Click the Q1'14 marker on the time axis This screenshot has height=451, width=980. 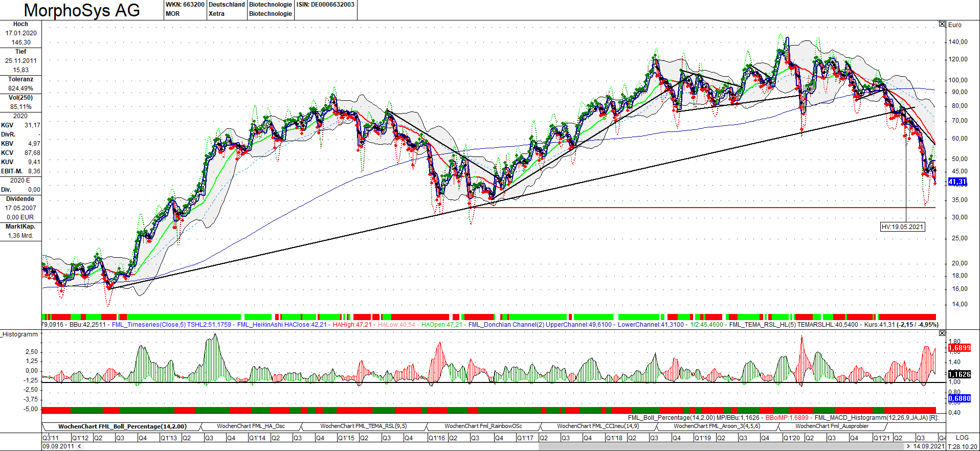257,438
